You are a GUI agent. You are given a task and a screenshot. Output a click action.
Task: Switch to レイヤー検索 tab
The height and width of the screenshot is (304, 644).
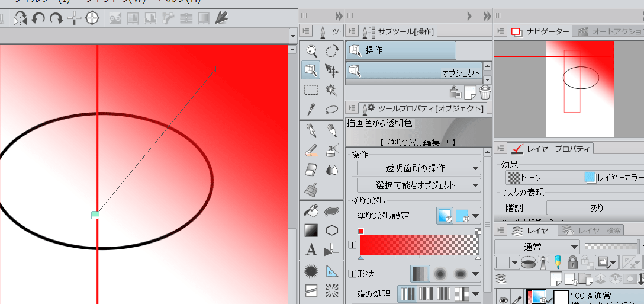pos(592,231)
